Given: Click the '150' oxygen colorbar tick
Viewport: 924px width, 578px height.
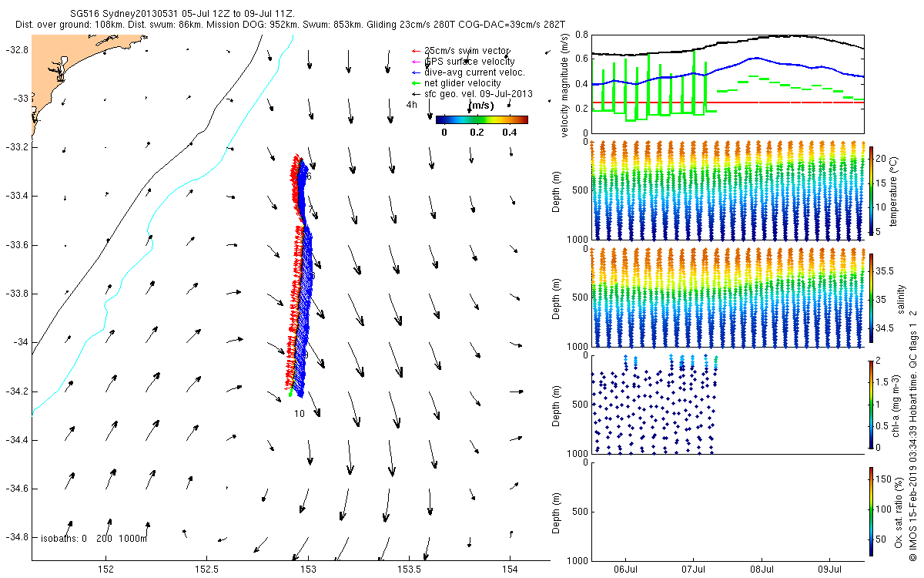Looking at the screenshot, I should pyautogui.click(x=885, y=479).
